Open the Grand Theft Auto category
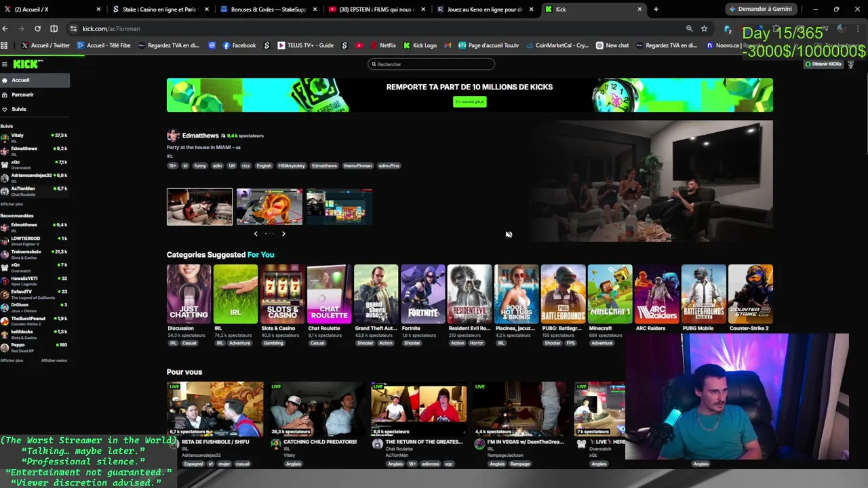 (376, 294)
